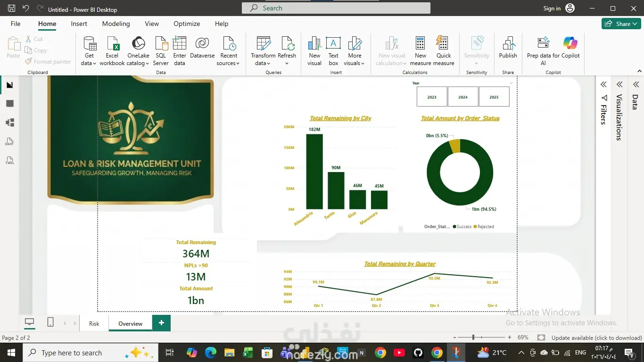Image resolution: width=644 pixels, height=362 pixels.
Task: Click Sign in
Action: (x=552, y=8)
